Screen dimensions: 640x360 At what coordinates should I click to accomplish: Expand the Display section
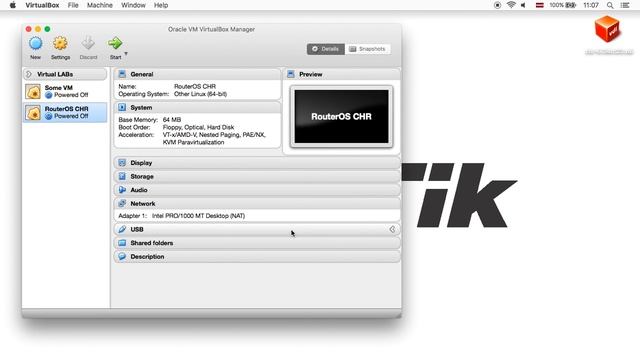(x=257, y=163)
